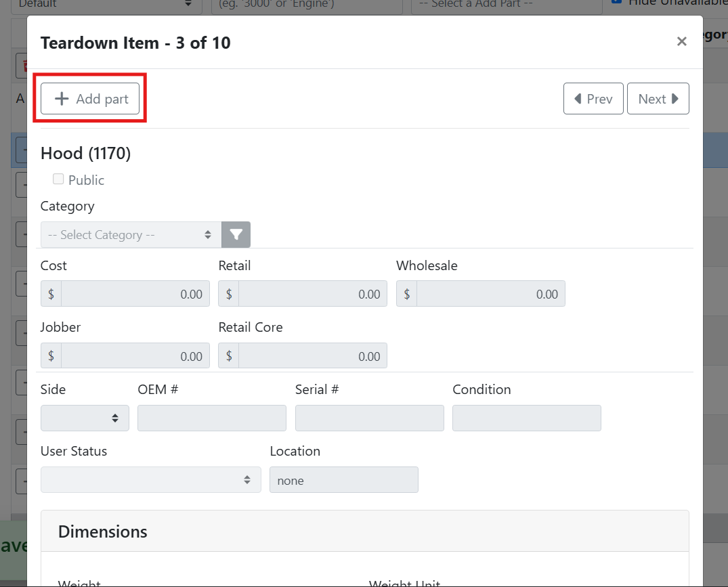Advance to the next teardown item
This screenshot has height=587, width=728.
click(x=658, y=99)
